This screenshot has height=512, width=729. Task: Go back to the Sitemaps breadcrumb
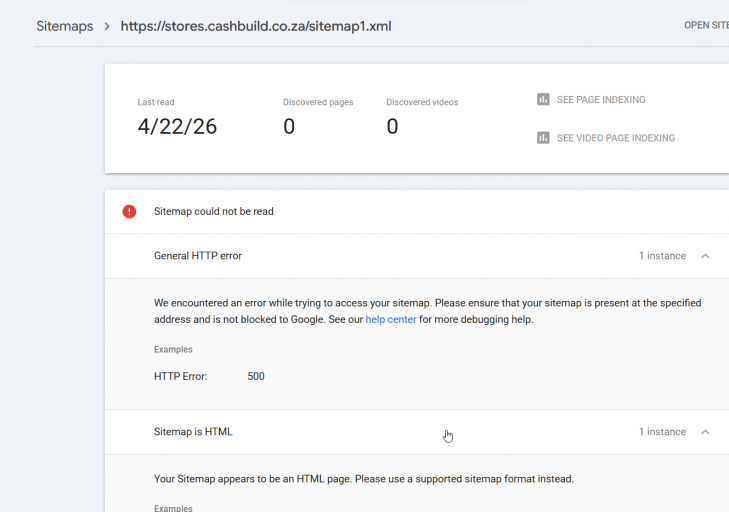pos(65,26)
